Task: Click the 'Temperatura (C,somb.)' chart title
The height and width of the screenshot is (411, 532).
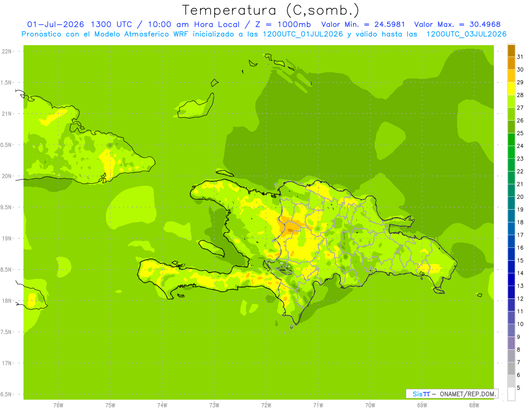Action: (270, 10)
